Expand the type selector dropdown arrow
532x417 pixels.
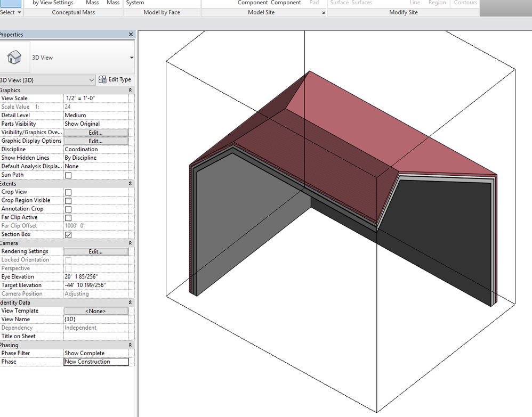pyautogui.click(x=131, y=58)
